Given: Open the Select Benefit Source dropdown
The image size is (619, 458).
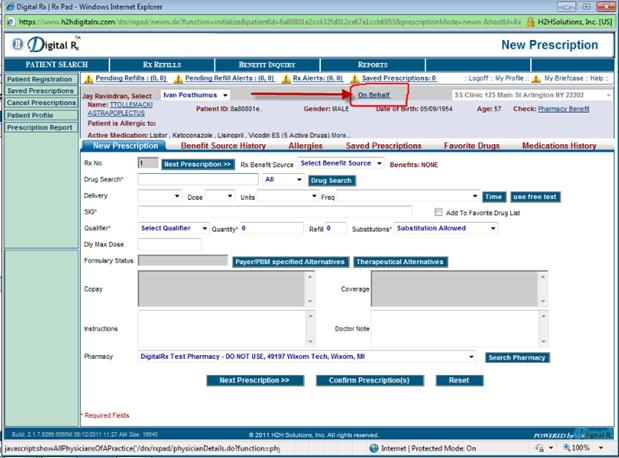Looking at the screenshot, I should 341,163.
